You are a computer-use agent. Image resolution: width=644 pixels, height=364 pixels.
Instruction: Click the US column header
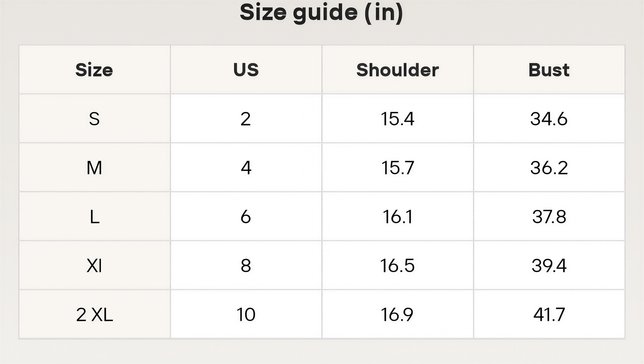246,70
